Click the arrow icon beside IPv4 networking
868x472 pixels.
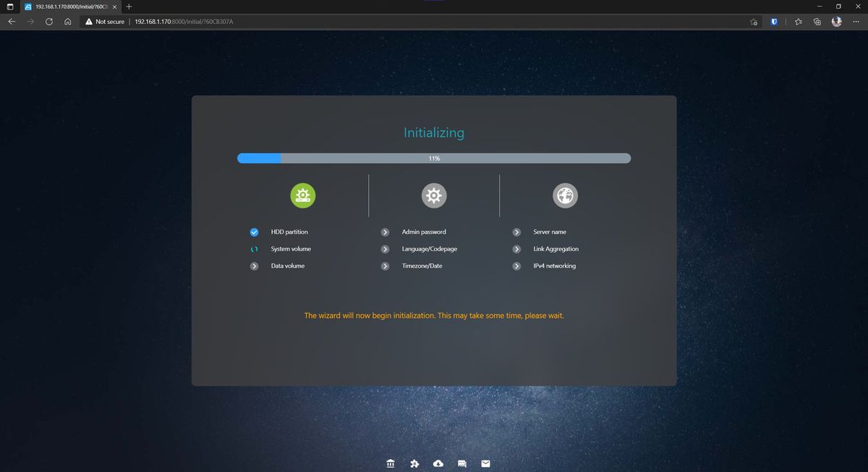click(516, 266)
